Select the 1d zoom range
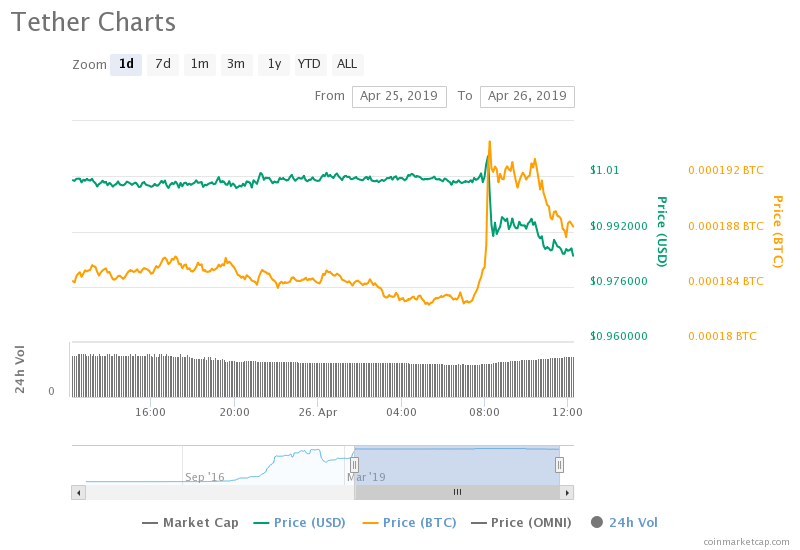800x550 pixels. click(126, 65)
